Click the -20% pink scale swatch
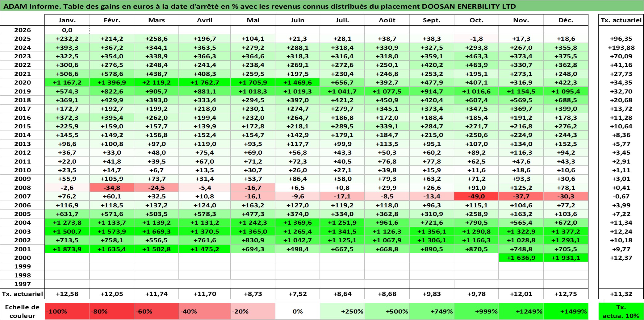 click(253, 311)
